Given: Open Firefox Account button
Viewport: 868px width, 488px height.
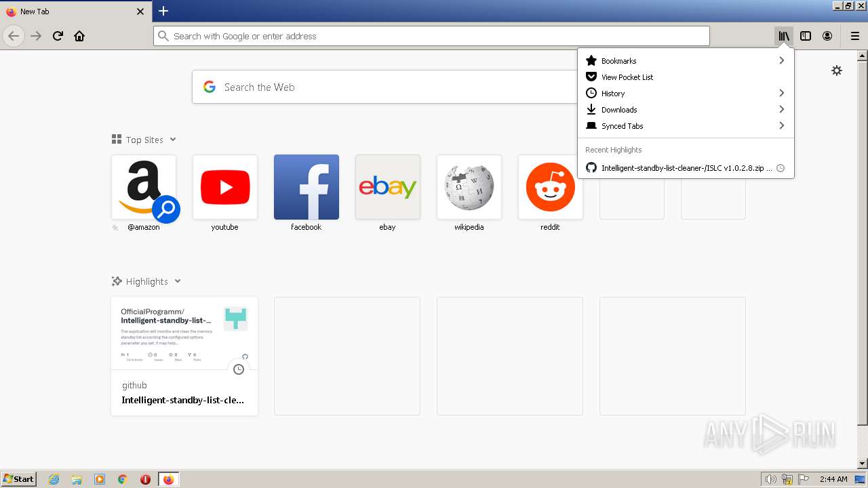Looking at the screenshot, I should click(827, 36).
